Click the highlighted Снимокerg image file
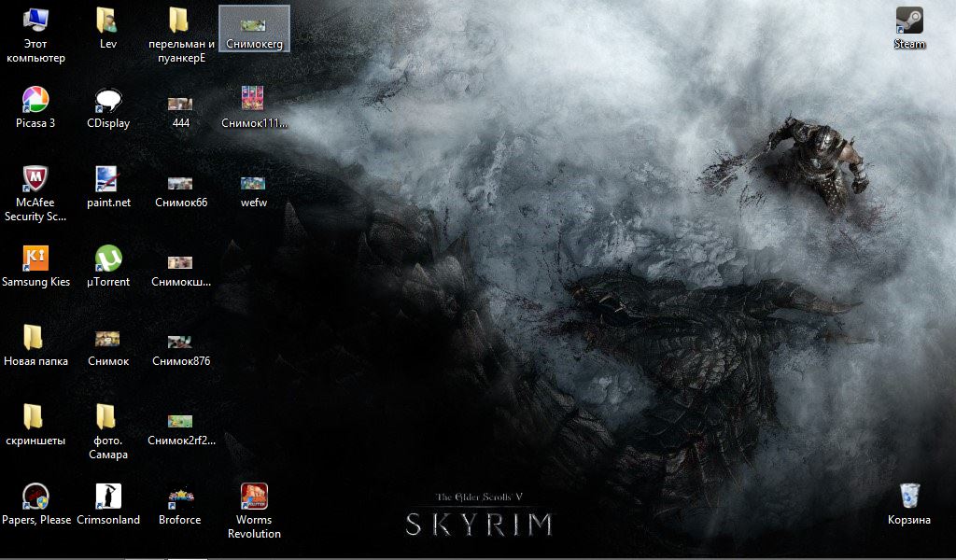This screenshot has width=956, height=560. (254, 29)
